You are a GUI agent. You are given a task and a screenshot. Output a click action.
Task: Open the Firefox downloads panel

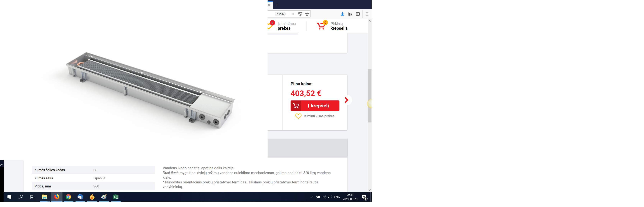tap(343, 14)
